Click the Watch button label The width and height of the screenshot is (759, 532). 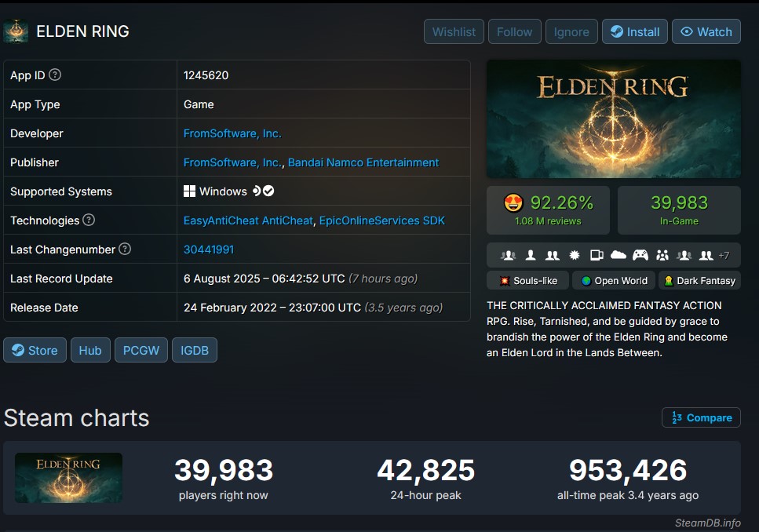714,32
